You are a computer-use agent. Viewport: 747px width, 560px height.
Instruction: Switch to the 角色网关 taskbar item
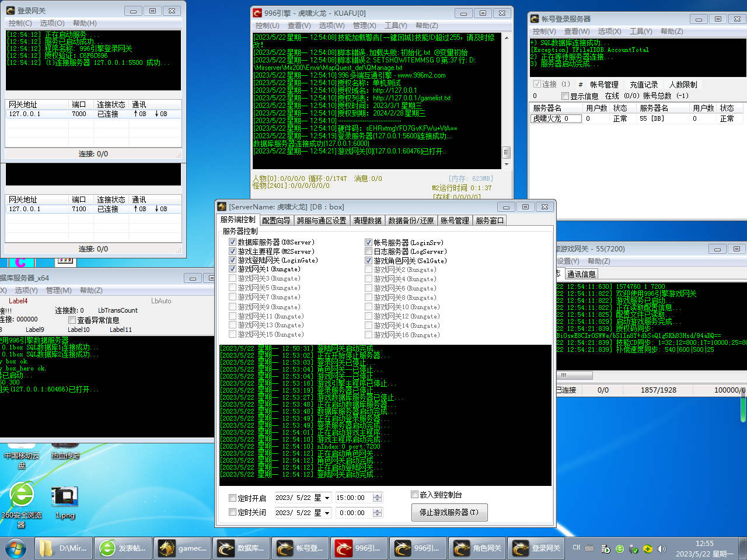[x=477, y=548]
